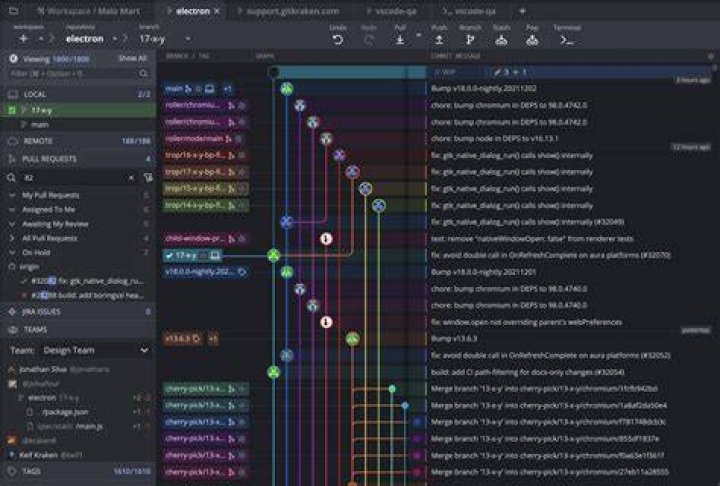Select commit Bump v13.6.3
This screenshot has height=486, width=720.
coord(454,339)
